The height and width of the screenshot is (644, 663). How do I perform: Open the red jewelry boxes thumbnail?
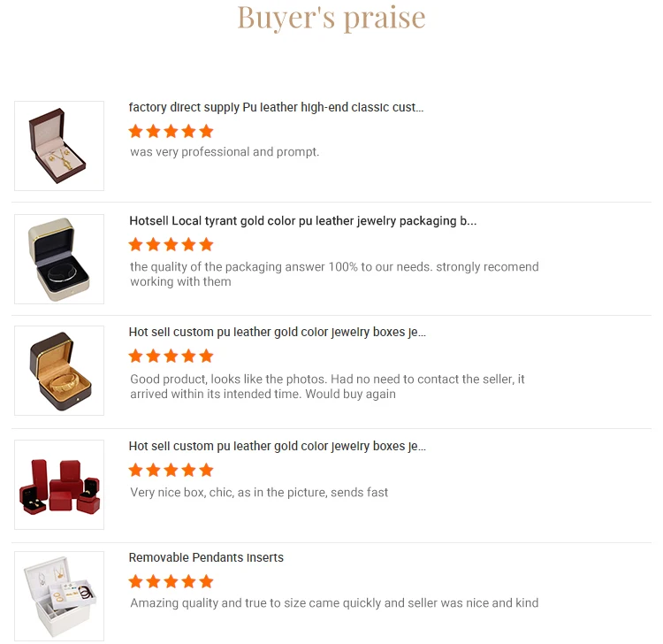coord(59,485)
